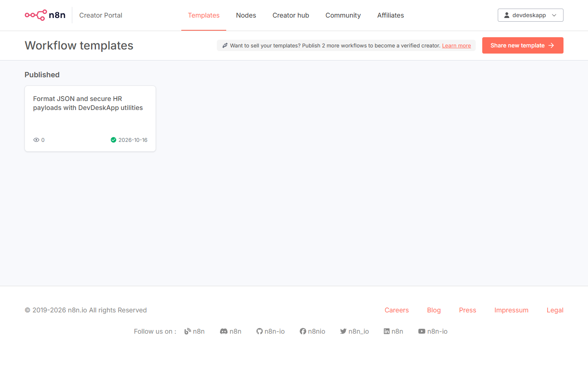The image size is (588, 368).
Task: Click the Learn more link
Action: point(457,45)
